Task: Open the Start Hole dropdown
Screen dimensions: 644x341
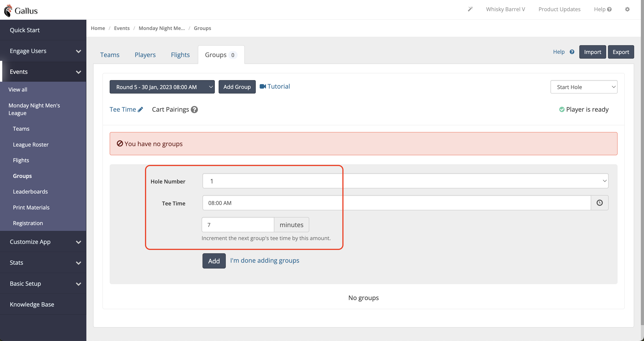Action: 584,87
